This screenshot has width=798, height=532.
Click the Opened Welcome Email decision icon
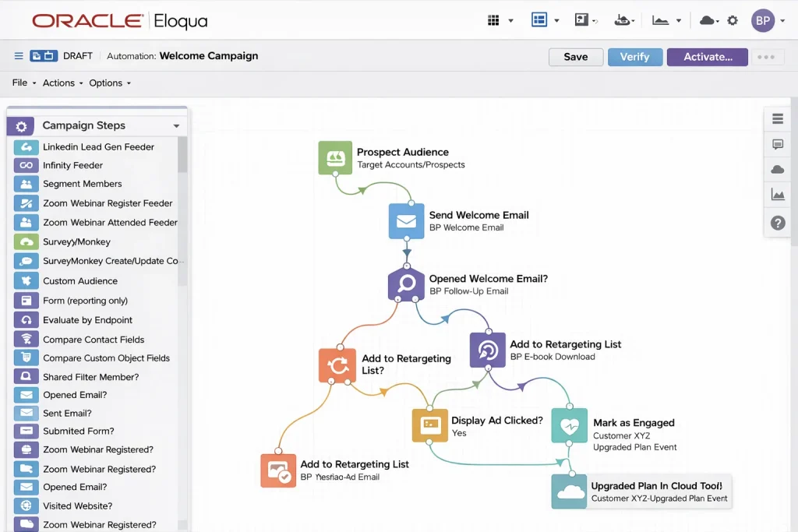coord(406,284)
